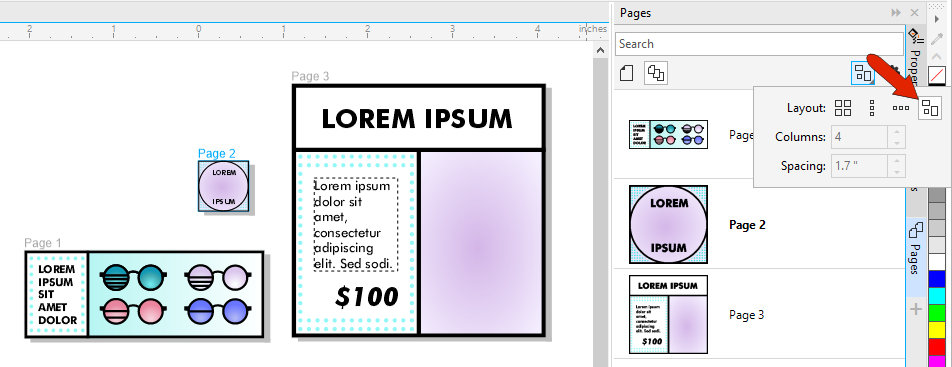Click the Page 2 label in list
952x367 pixels.
[x=747, y=225]
